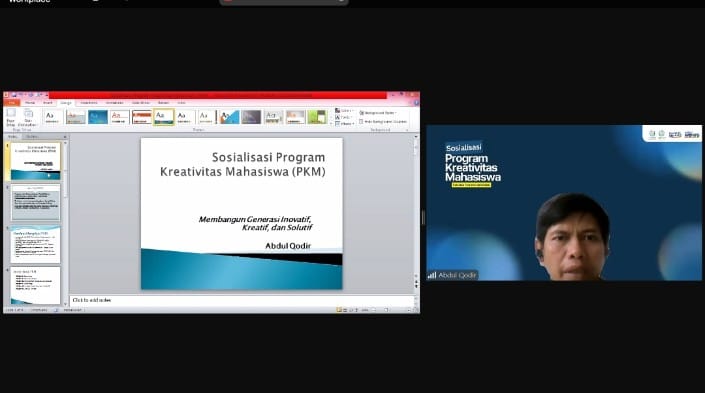Switch to the Home ribbon tab
This screenshot has width=705, height=393.
tap(30, 103)
